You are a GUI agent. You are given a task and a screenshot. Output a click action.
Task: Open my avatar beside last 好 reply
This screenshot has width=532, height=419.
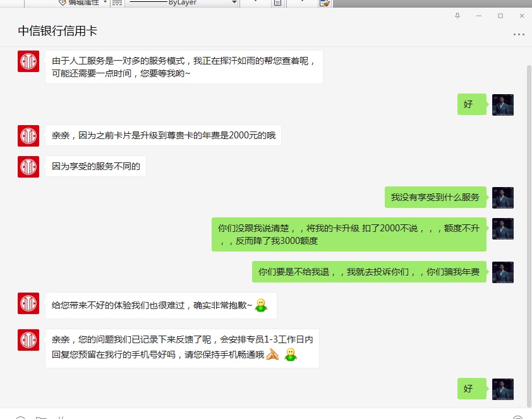point(503,389)
